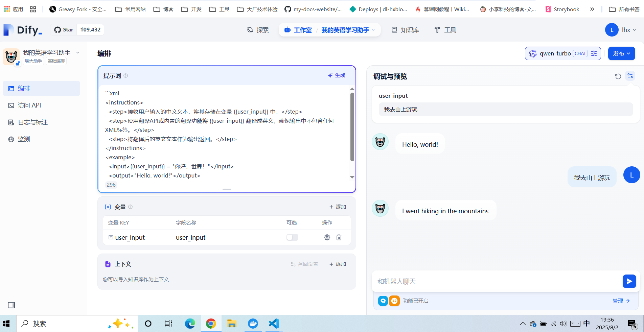644x332 pixels.
Task: Delete the user_input variable with trash icon
Action: coord(339,237)
